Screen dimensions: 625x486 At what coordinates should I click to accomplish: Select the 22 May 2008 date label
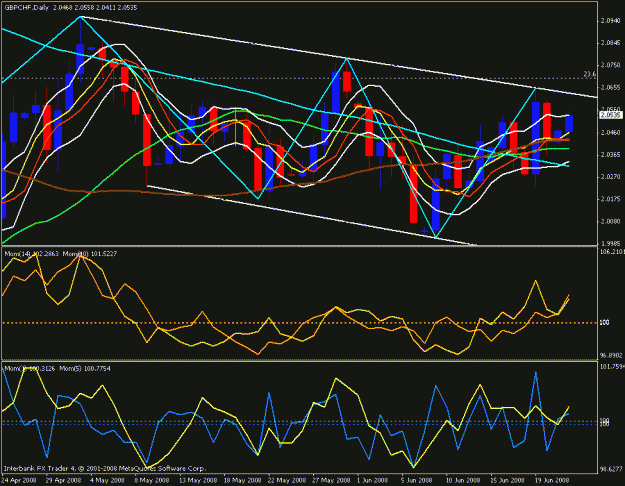287,480
